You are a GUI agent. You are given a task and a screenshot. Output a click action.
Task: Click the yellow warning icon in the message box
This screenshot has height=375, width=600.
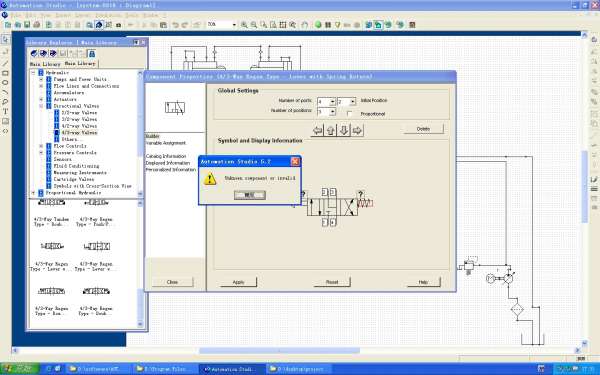click(210, 179)
